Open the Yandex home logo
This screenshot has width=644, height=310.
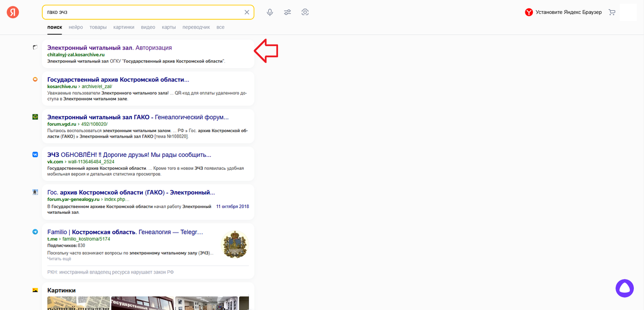point(13,12)
